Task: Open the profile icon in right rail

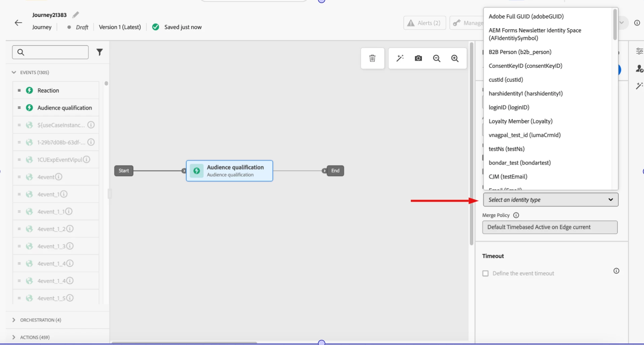Action: tap(639, 69)
